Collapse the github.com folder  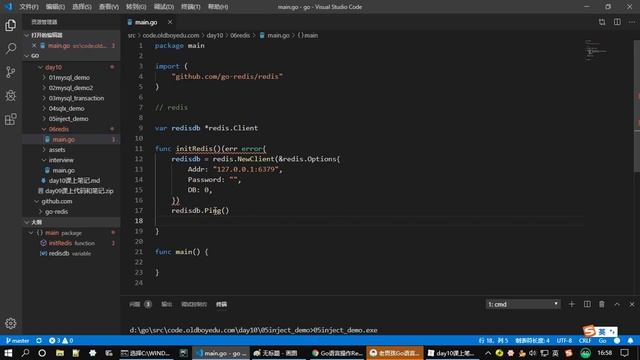click(71, 201)
